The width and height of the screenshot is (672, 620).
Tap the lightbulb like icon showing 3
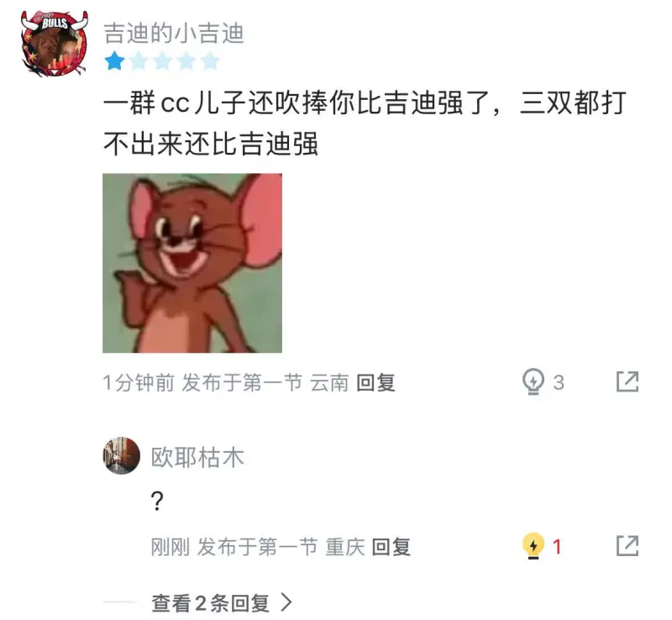tap(533, 381)
